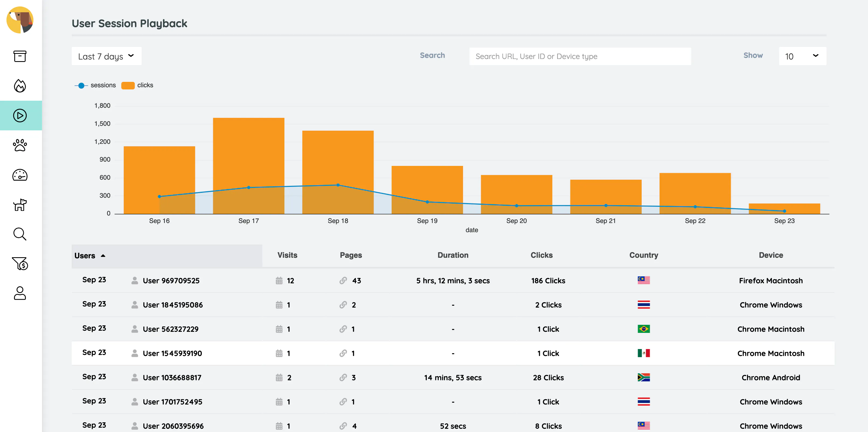This screenshot has width=868, height=432.
Task: Sort by the Clicks column header
Action: coord(541,255)
